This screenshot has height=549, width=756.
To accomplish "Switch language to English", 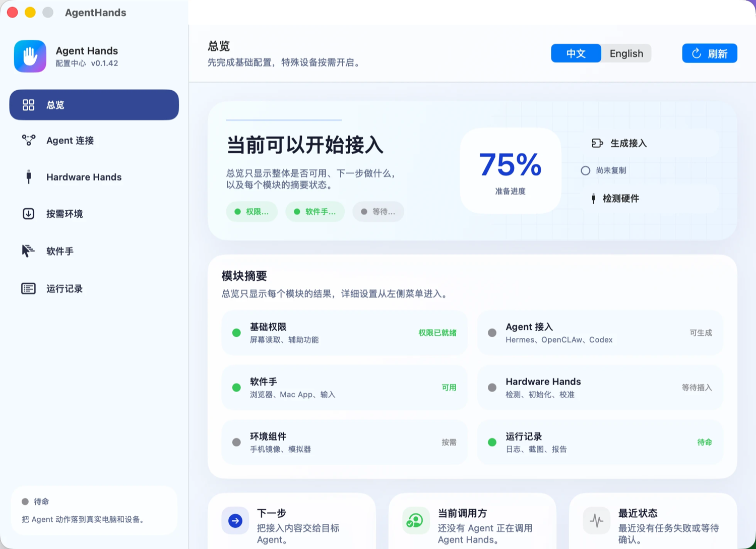I will (x=626, y=53).
